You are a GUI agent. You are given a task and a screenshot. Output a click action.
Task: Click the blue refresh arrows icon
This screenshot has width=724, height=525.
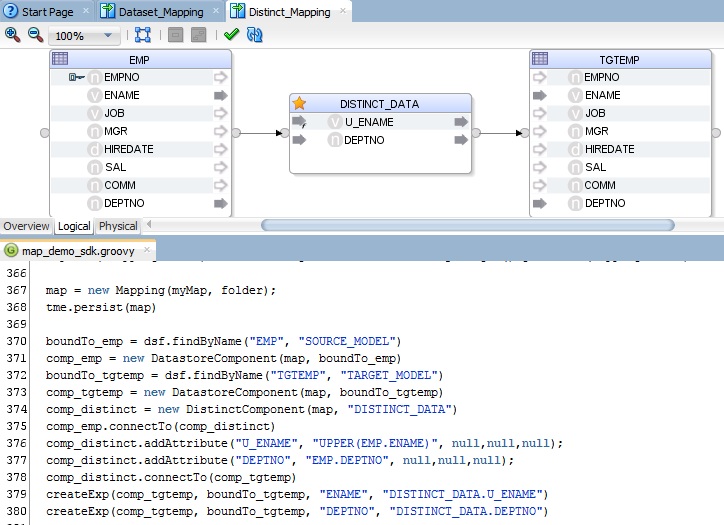coord(255,35)
